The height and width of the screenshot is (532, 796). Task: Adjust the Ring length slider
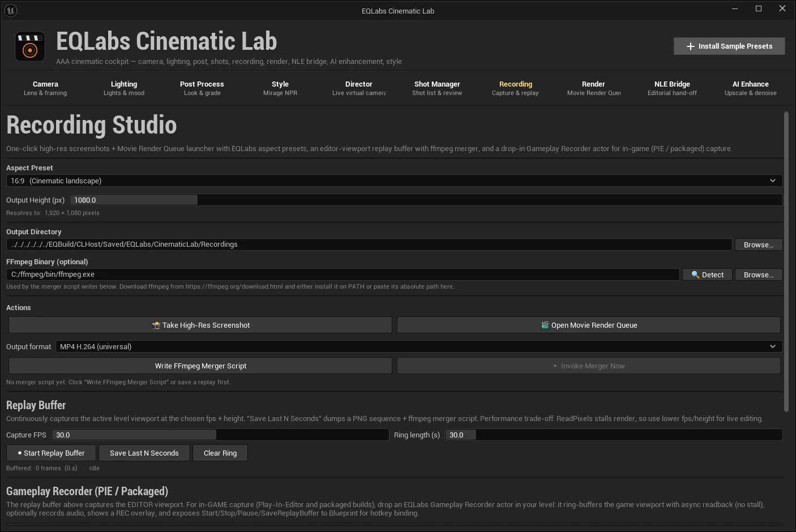tap(614, 435)
